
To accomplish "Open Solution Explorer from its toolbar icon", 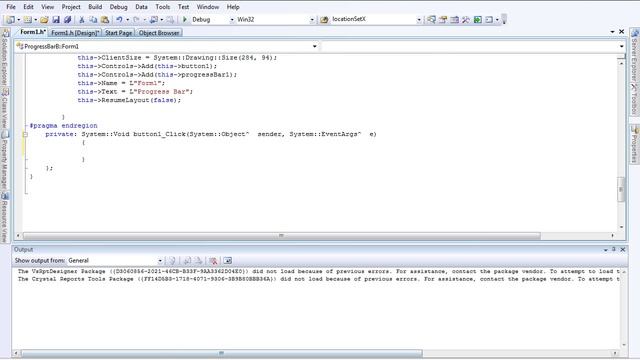I will click(431, 20).
